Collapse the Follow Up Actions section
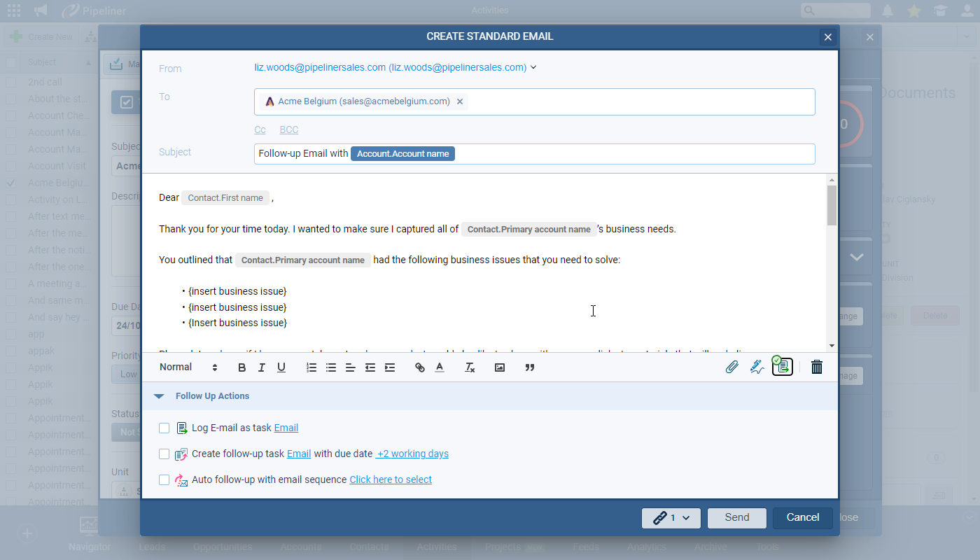The height and width of the screenshot is (560, 980). [x=159, y=395]
